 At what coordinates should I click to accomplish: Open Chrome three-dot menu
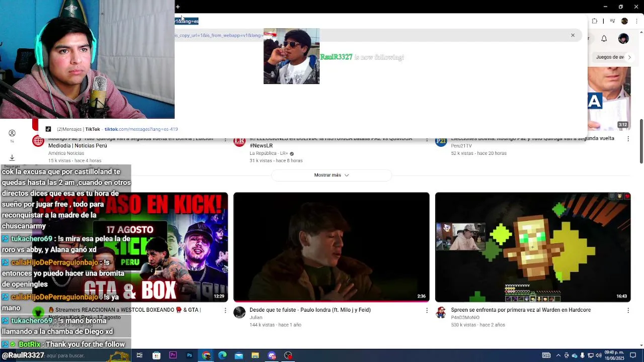pyautogui.click(x=637, y=21)
